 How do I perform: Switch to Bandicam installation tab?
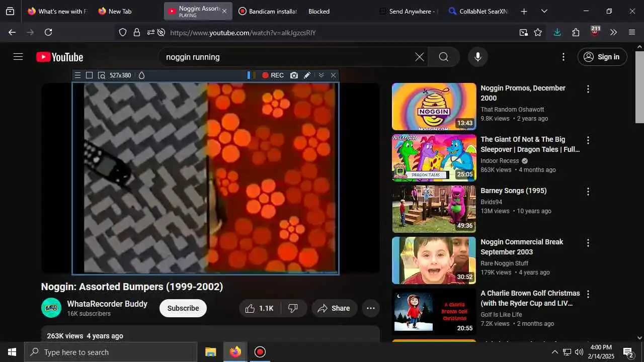pyautogui.click(x=267, y=11)
